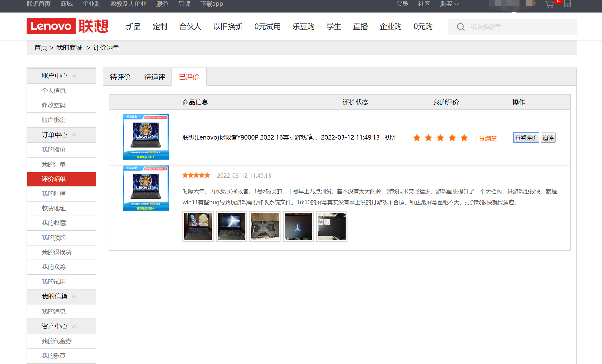This screenshot has height=364, width=602.
Task: Open 社区 link in top bar
Action: (x=424, y=4)
